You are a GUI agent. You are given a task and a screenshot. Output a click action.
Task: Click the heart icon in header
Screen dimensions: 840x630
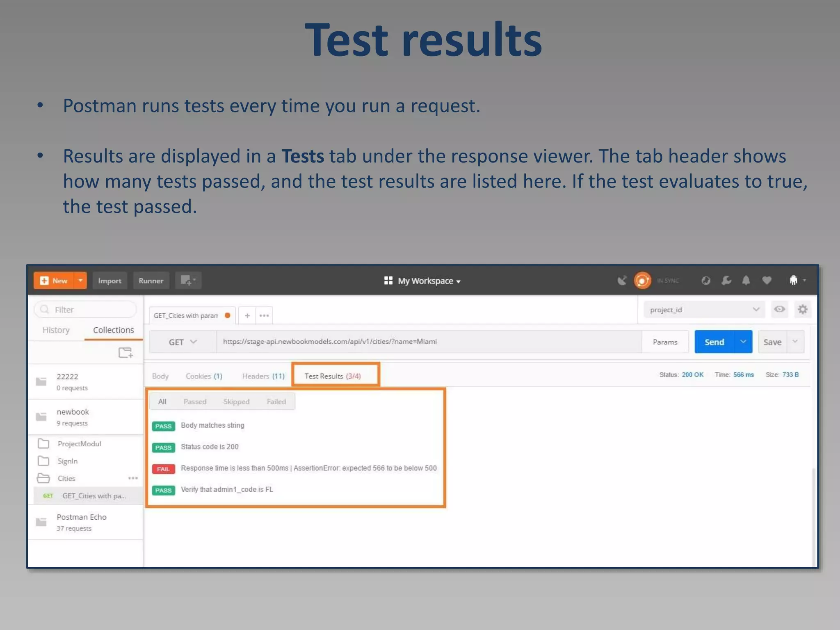click(x=767, y=281)
